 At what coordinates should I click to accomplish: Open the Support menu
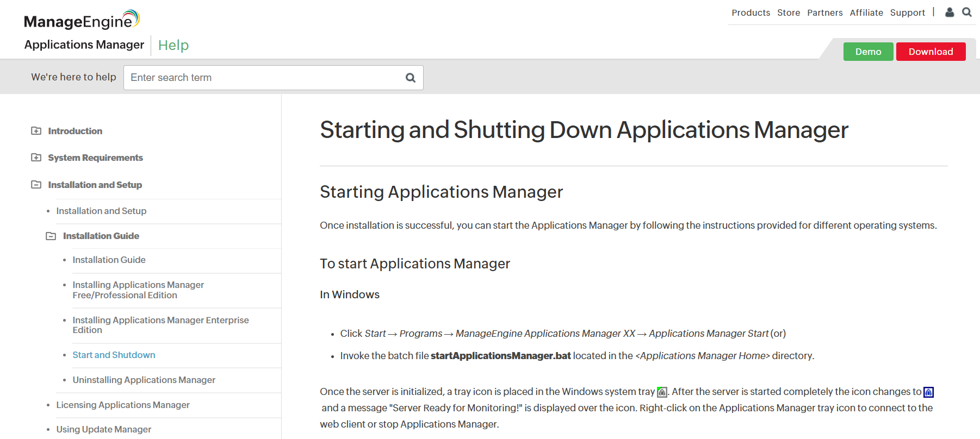(x=907, y=12)
